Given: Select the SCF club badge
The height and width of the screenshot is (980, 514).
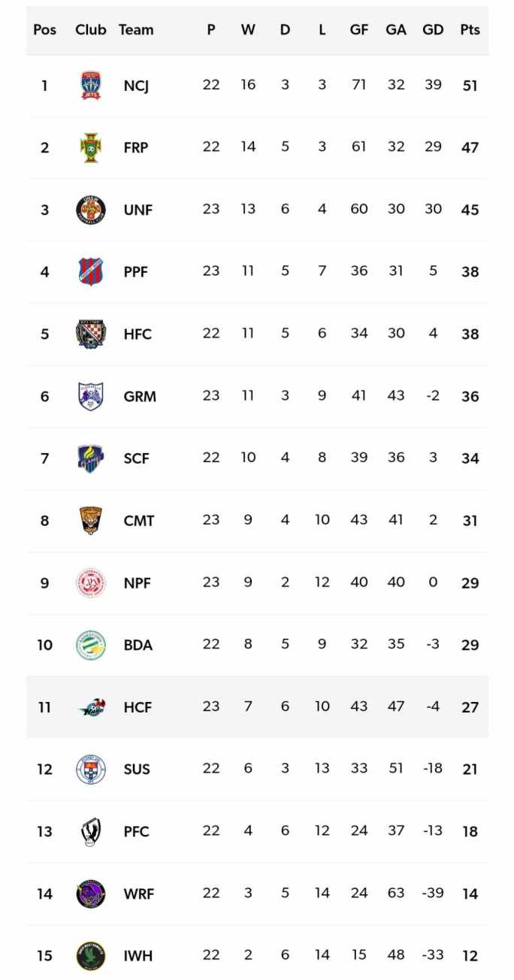Looking at the screenshot, I should coord(91,458).
